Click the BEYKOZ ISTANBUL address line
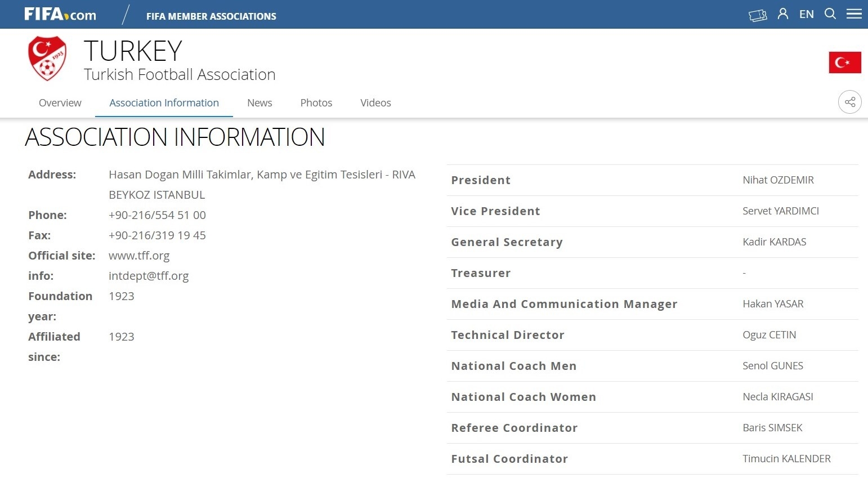This screenshot has height=478, width=868. (156, 195)
